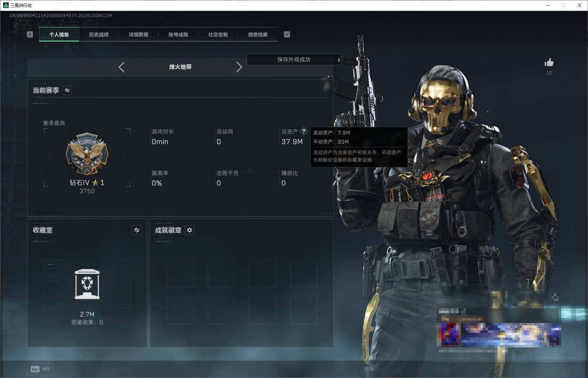
Task: Click 图鉴收集: 0 text
Action: [87, 322]
